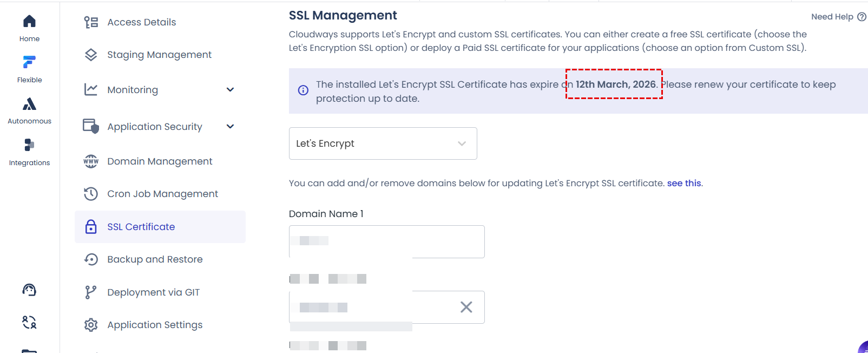Click the Monitoring menu label

click(x=133, y=90)
